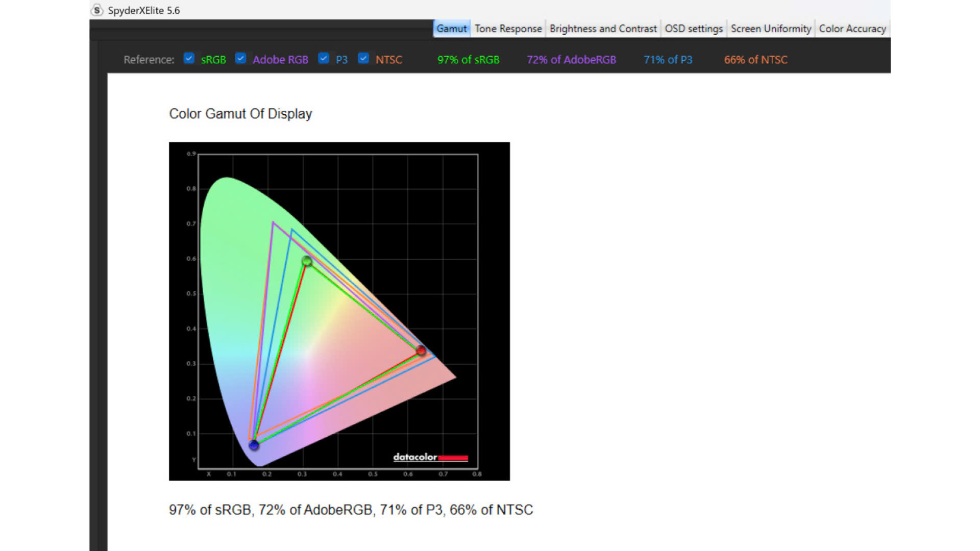Select the Gamut tab

(451, 29)
